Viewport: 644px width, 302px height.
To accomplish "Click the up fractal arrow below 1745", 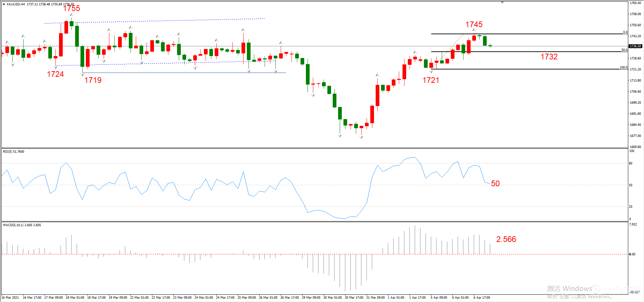I will tap(474, 30).
